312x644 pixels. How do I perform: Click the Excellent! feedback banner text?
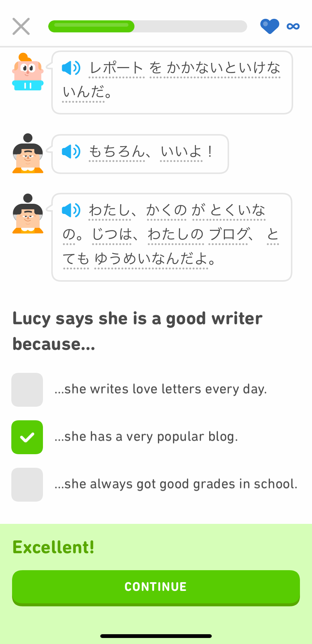tap(53, 548)
